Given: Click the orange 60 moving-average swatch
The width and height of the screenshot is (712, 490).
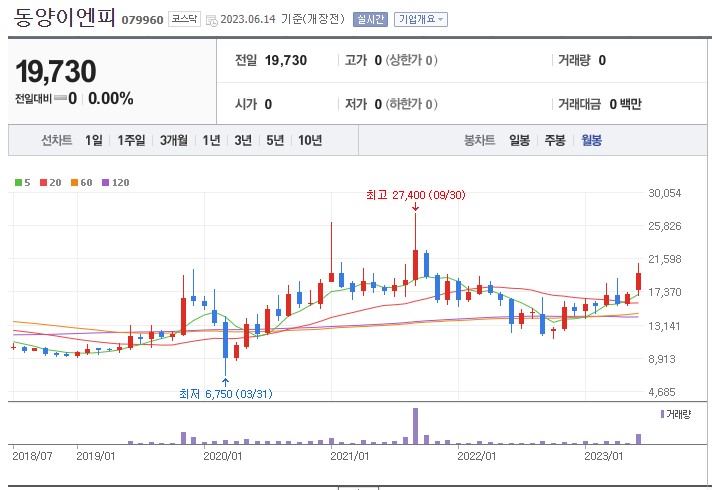Looking at the screenshot, I should pos(74,183).
